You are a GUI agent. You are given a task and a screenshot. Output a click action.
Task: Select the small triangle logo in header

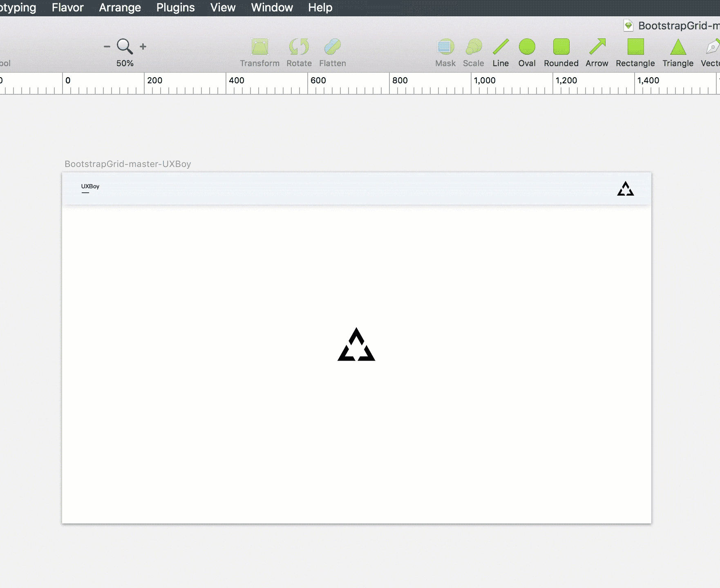pos(626,188)
